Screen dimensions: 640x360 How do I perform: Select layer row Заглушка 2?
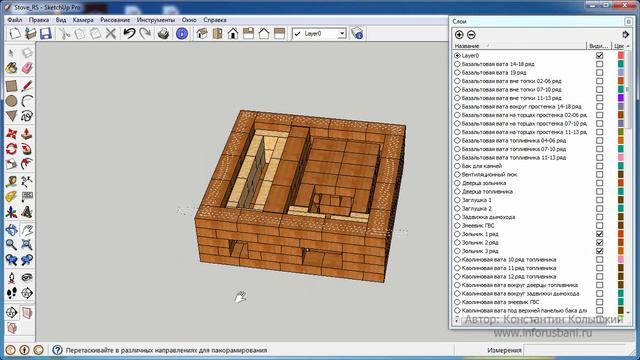click(477, 209)
